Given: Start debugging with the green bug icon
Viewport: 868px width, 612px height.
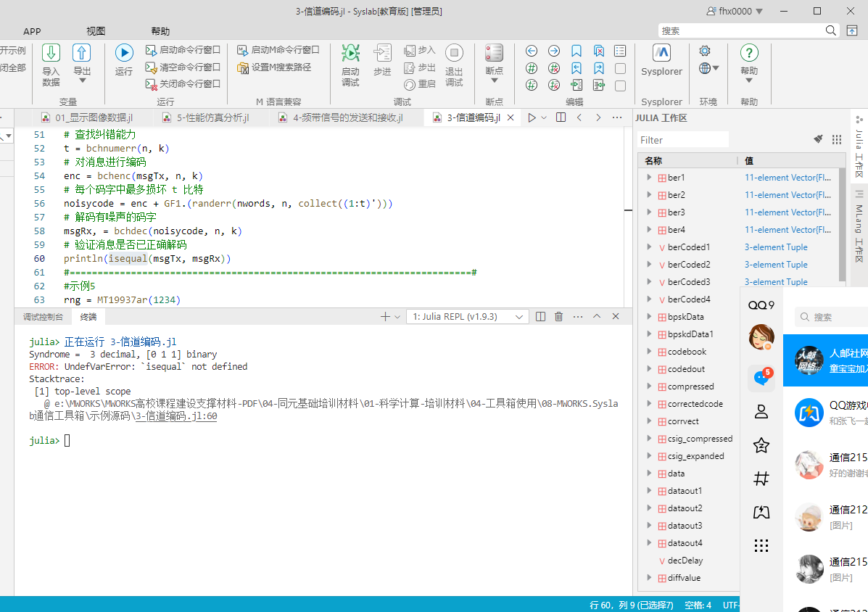Looking at the screenshot, I should point(350,53).
